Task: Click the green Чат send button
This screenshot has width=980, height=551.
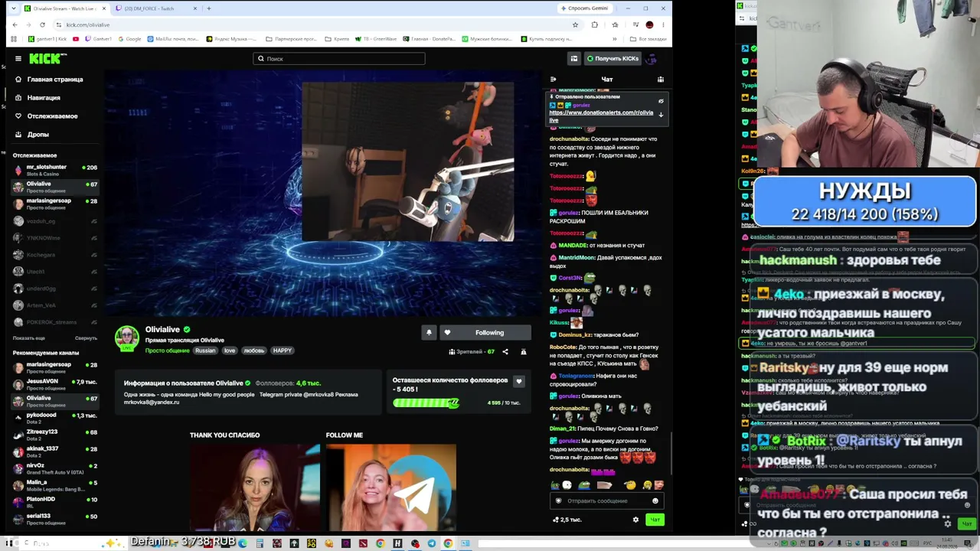Action: [655, 520]
